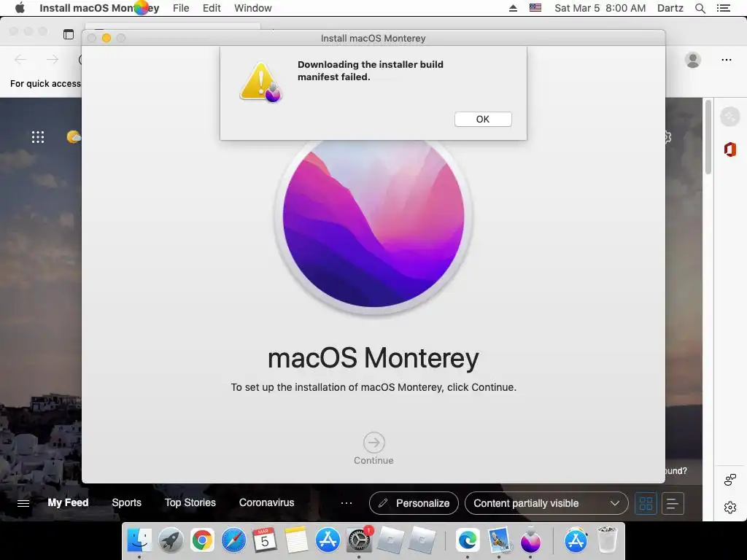The width and height of the screenshot is (747, 560).
Task: Select the Coronavirus tab
Action: 267,503
